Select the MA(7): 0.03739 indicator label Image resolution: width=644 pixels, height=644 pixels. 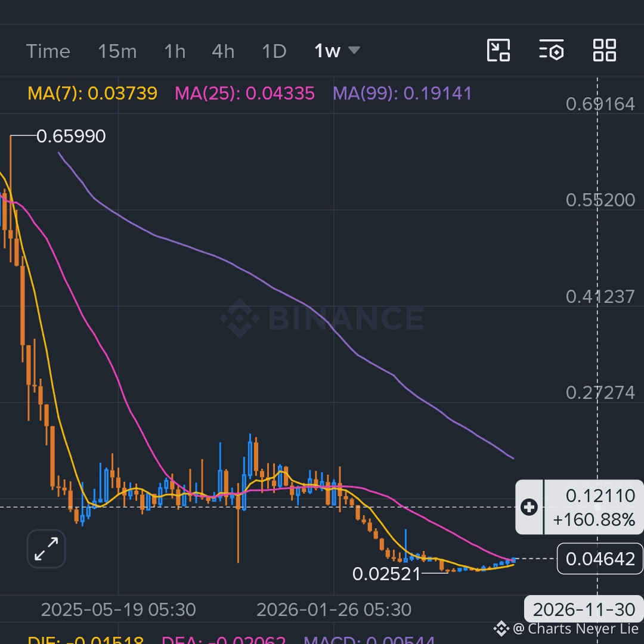[x=92, y=94]
